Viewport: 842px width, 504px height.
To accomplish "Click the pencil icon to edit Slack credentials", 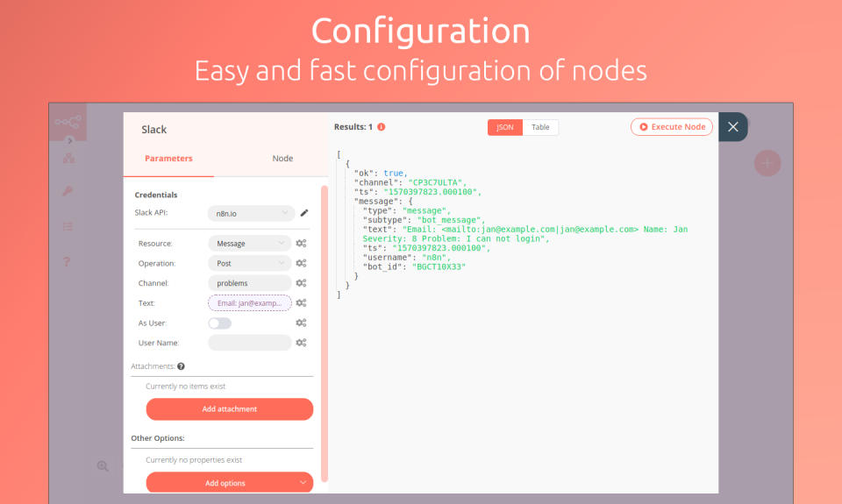I will click(304, 213).
